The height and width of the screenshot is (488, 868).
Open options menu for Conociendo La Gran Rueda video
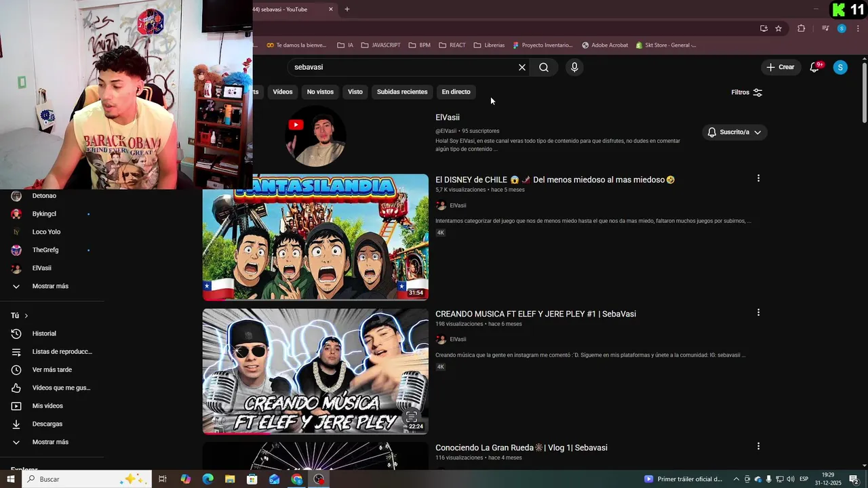pyautogui.click(x=758, y=446)
